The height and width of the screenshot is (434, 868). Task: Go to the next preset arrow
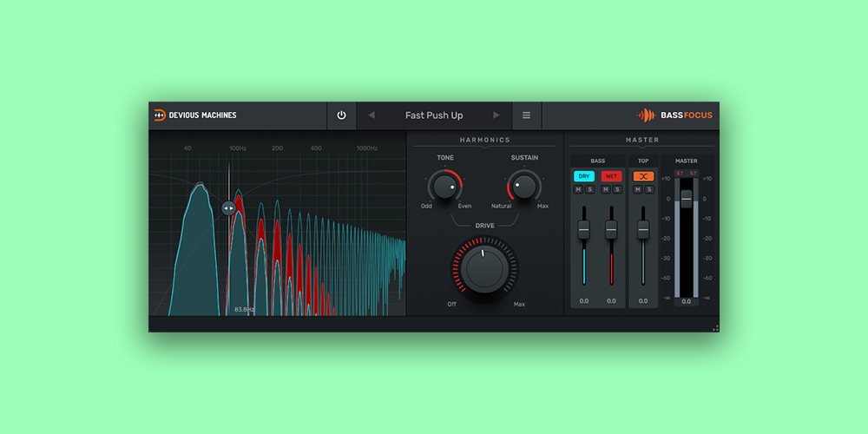pos(496,115)
